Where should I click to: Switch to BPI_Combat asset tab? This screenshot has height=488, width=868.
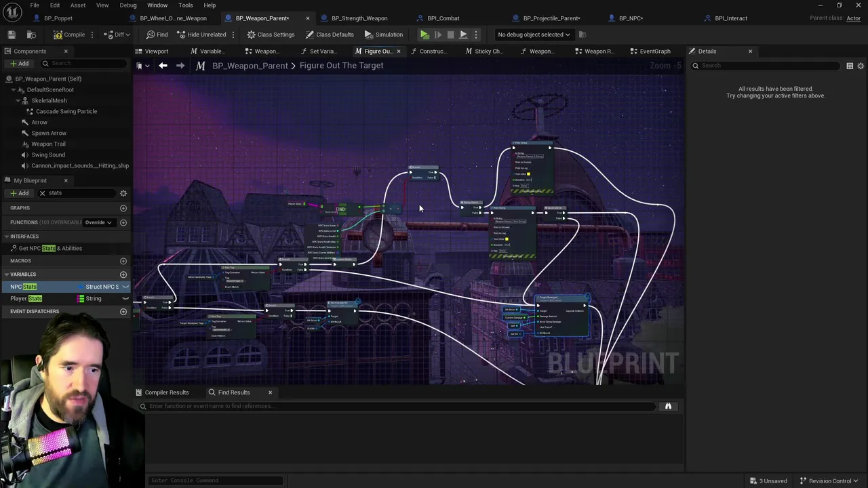[443, 18]
